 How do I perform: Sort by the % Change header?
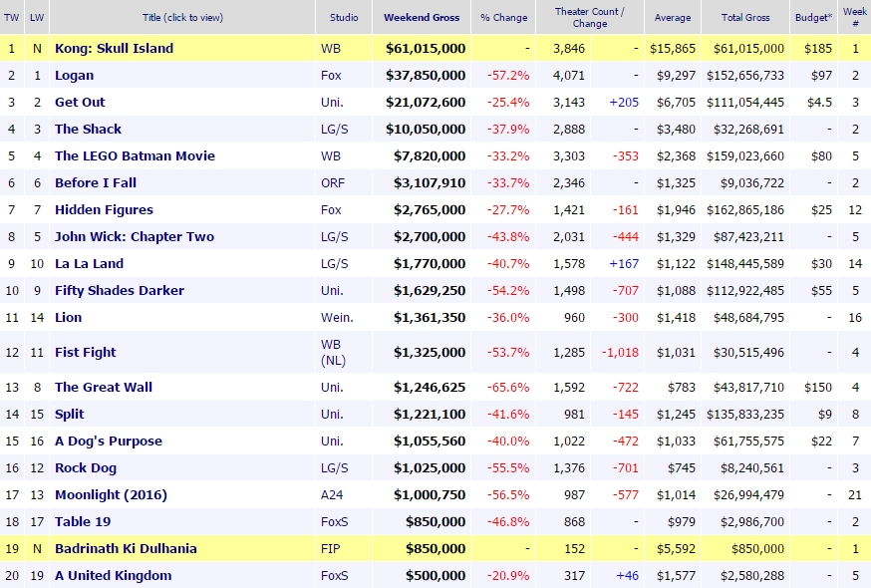coord(504,17)
